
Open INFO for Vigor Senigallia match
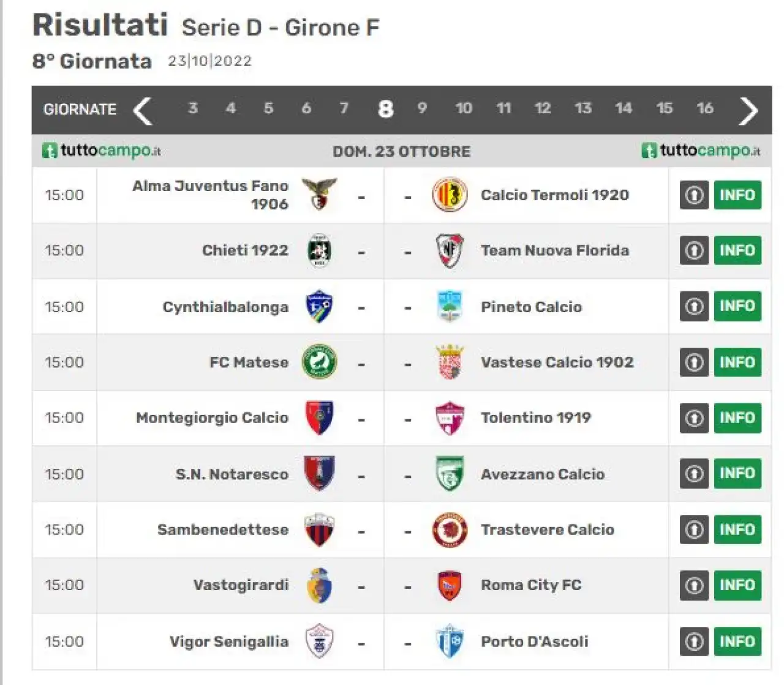[737, 642]
